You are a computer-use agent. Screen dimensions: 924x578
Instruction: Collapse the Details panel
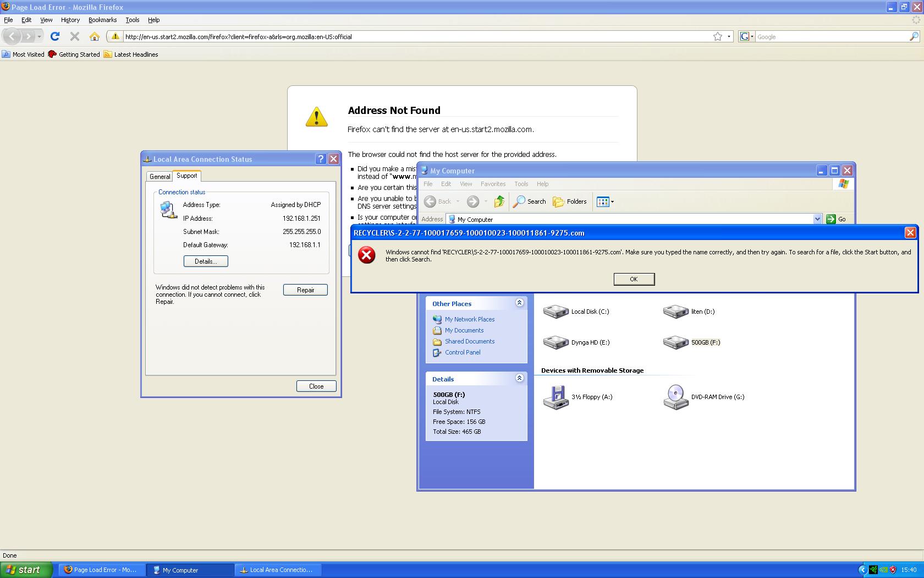click(519, 378)
